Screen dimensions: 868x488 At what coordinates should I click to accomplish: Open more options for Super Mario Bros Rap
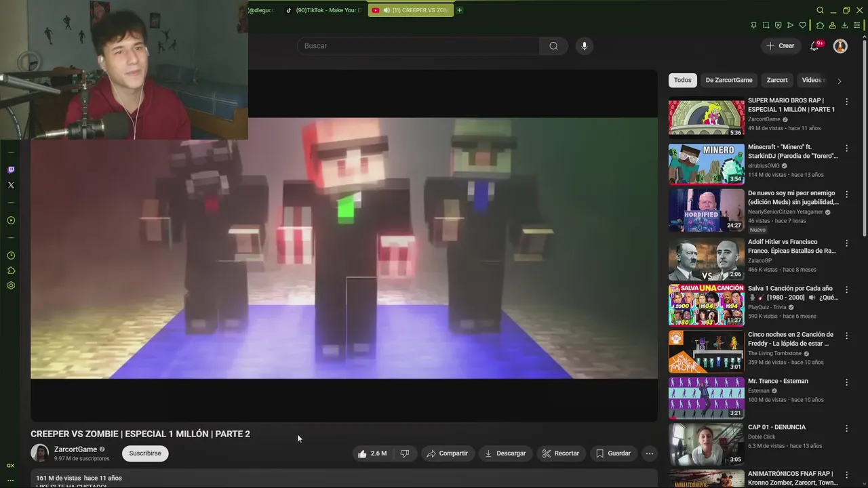point(846,102)
